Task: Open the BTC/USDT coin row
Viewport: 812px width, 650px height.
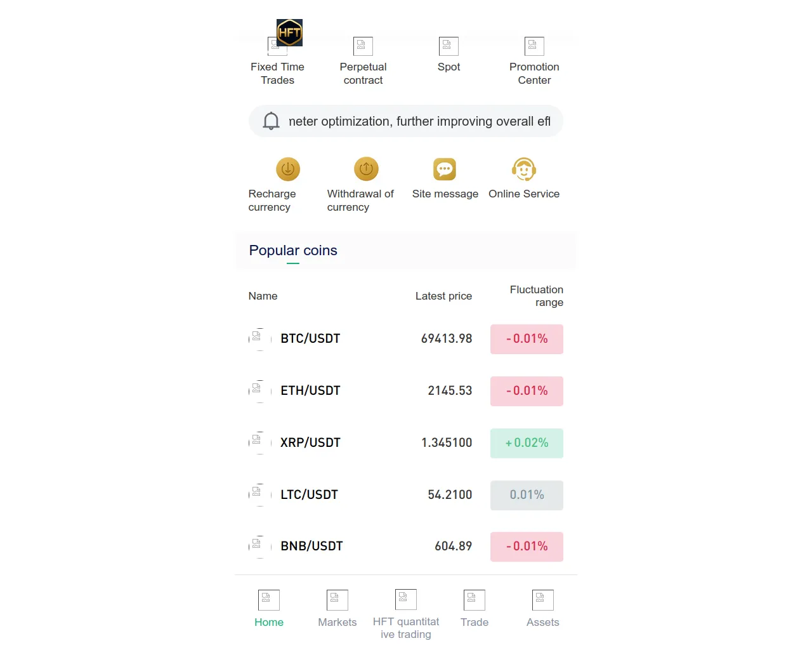Action: click(310, 339)
